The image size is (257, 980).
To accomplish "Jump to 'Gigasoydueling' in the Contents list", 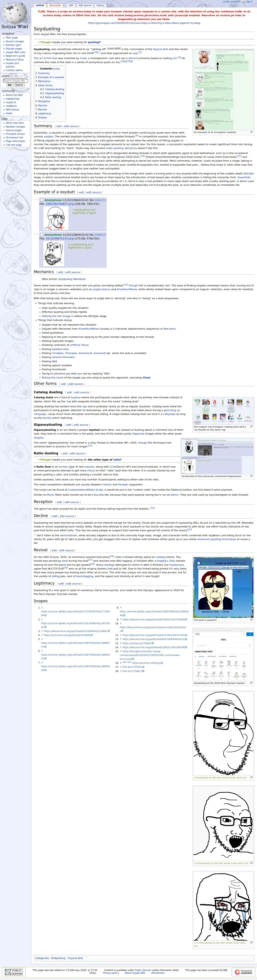I will (x=54, y=93).
